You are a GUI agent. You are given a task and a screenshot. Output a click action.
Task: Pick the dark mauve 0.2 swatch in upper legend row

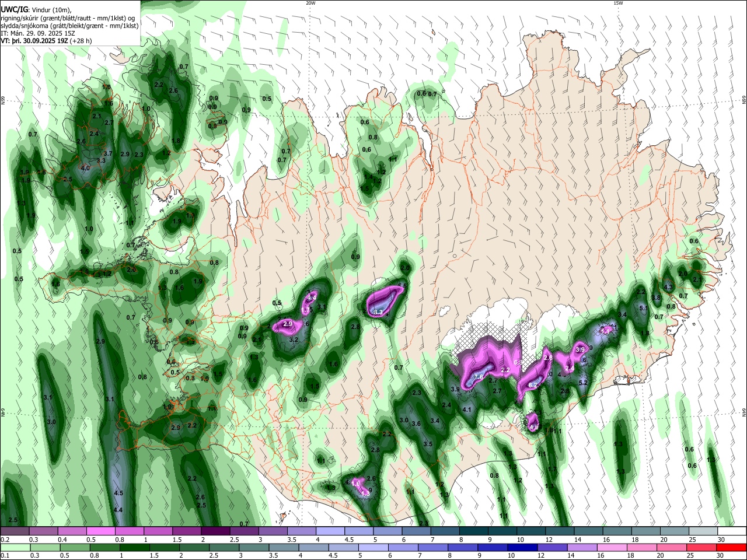(x=15, y=531)
